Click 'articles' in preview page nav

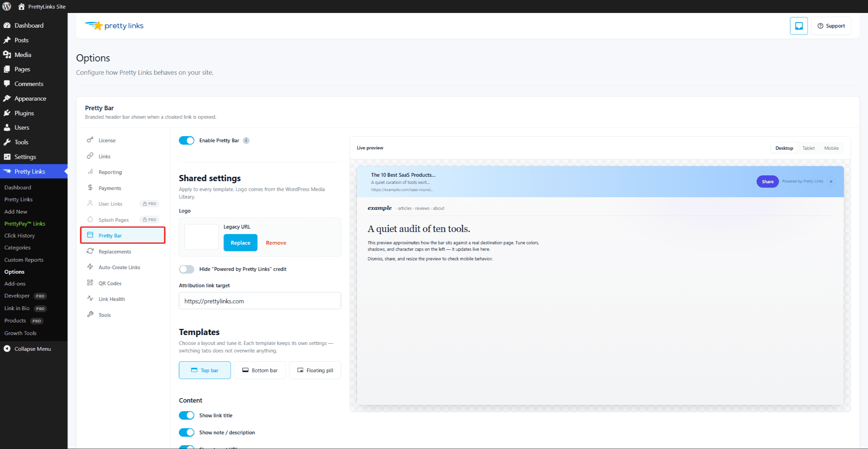pyautogui.click(x=405, y=208)
